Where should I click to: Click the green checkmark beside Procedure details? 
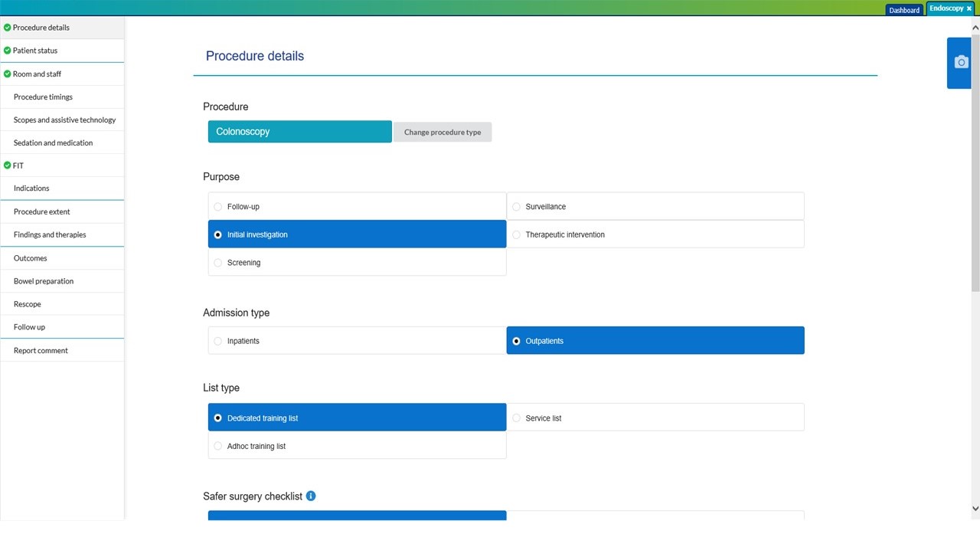coord(7,27)
